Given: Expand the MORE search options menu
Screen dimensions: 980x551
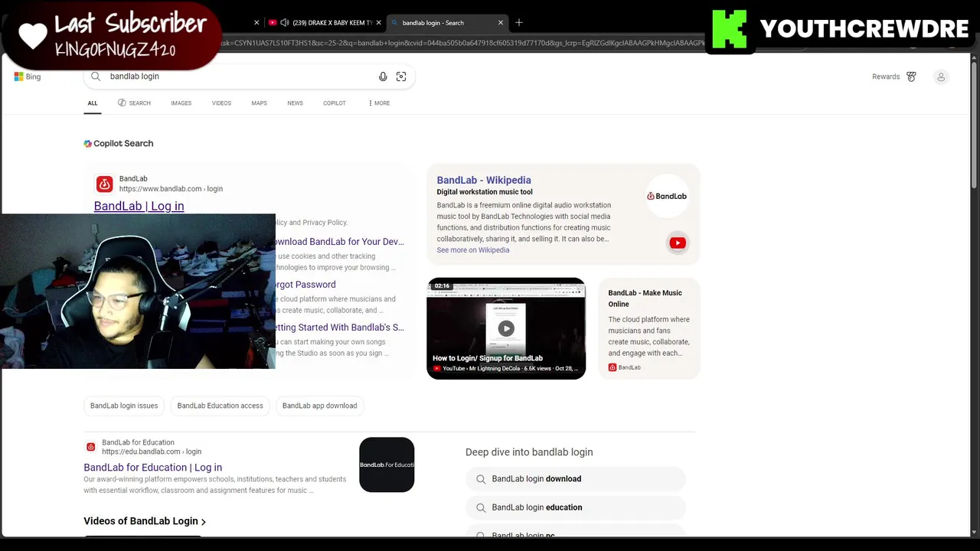Looking at the screenshot, I should pos(379,103).
